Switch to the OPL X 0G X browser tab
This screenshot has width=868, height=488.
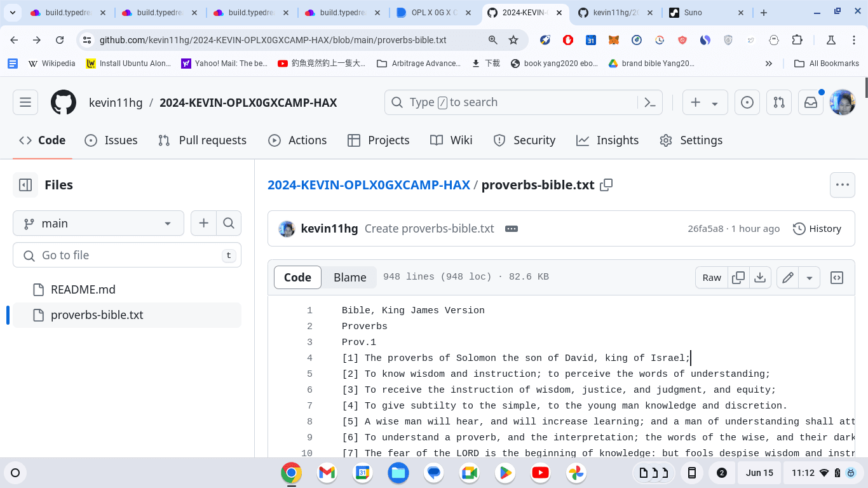(x=433, y=12)
